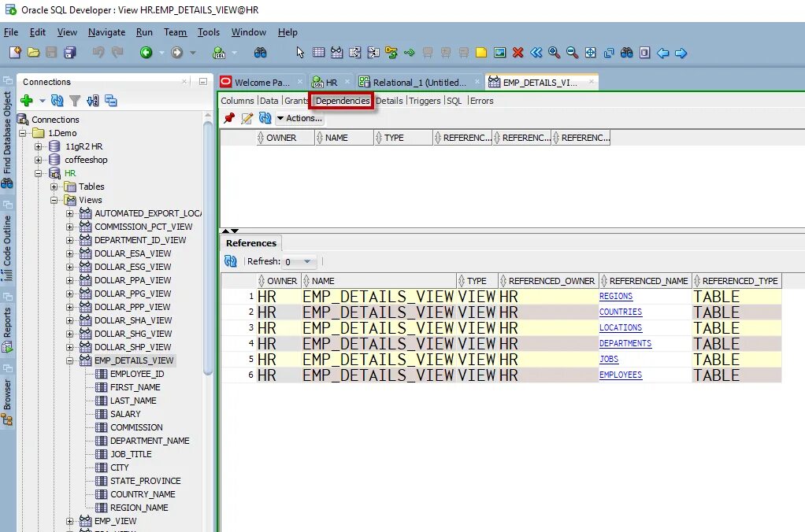Click the binoculars Find DB Object icon in main toolbar
The width and height of the screenshot is (805, 532).
(x=260, y=52)
